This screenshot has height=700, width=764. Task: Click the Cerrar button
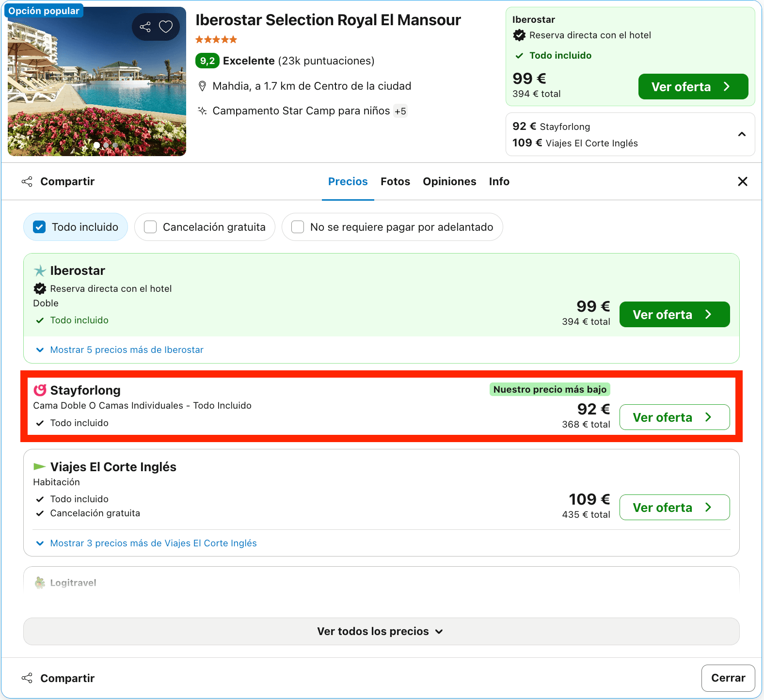[728, 678]
